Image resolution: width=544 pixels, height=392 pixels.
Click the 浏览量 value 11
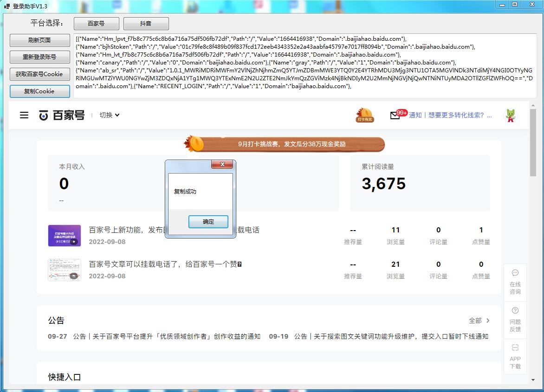click(x=395, y=230)
